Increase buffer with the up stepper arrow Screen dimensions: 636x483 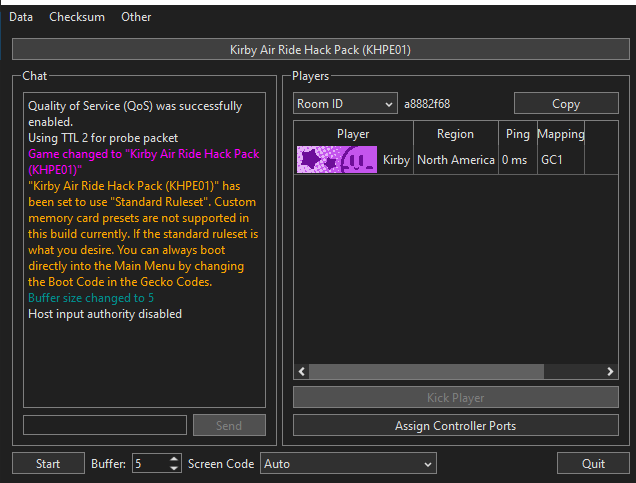(174, 459)
